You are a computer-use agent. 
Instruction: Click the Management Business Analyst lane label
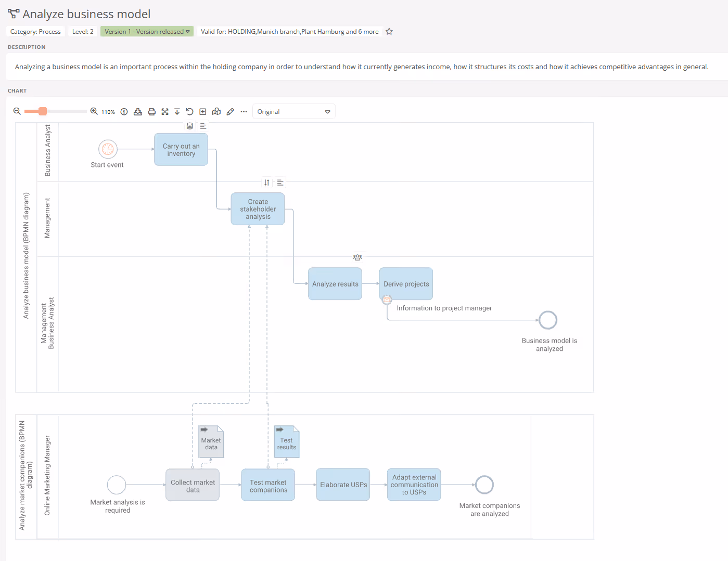[x=47, y=323]
